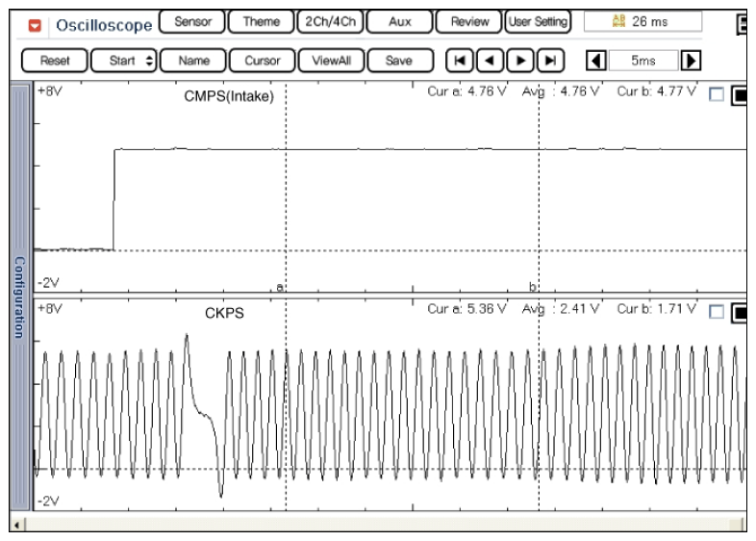Image resolution: width=756 pixels, height=541 pixels.
Task: Click black square icon on CKPS channel
Action: (x=739, y=312)
